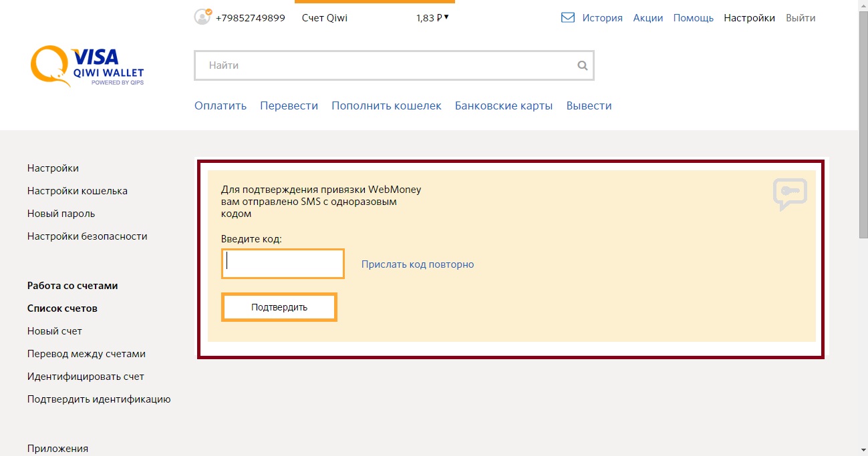
Task: Select Идентифицировать счет in sidebar
Action: point(86,377)
